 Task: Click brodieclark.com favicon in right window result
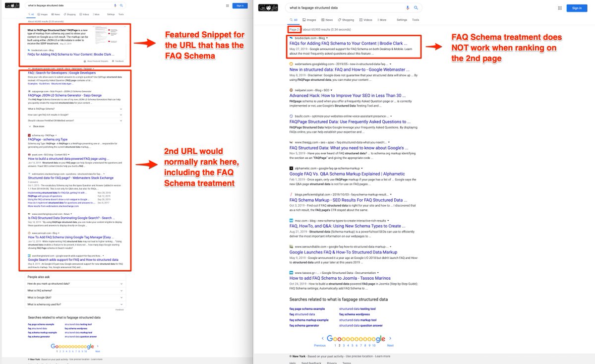point(291,38)
